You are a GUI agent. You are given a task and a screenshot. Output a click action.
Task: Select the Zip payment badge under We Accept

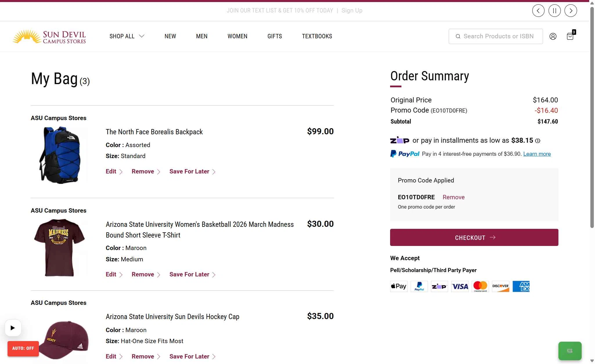click(439, 286)
